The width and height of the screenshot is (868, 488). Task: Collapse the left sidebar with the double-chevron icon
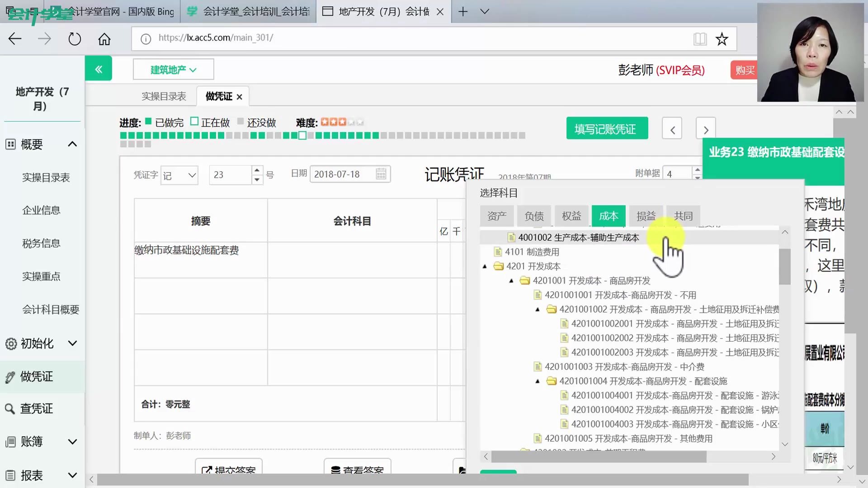pyautogui.click(x=99, y=68)
